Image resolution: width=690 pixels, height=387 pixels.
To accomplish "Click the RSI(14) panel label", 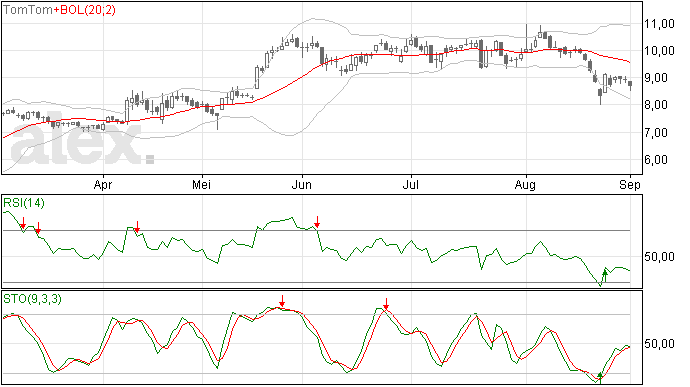I will coord(24,203).
